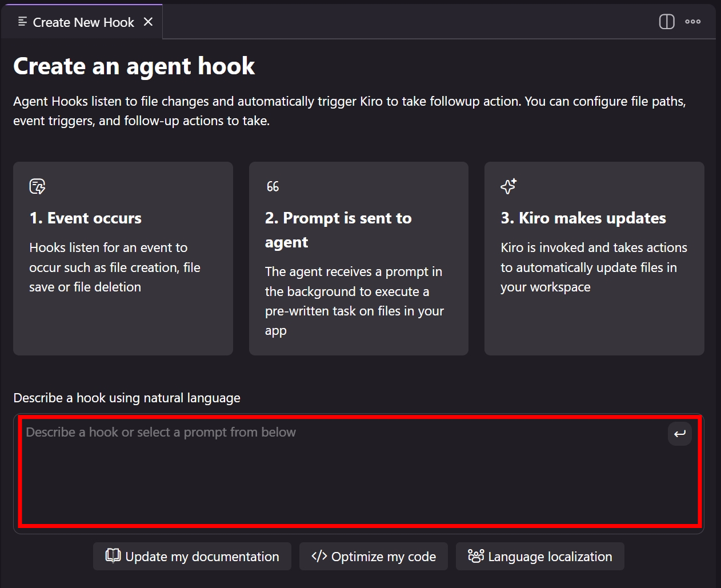The height and width of the screenshot is (588, 721).
Task: Click the "2. Prompt is sent to agent" heading
Action: (338, 230)
